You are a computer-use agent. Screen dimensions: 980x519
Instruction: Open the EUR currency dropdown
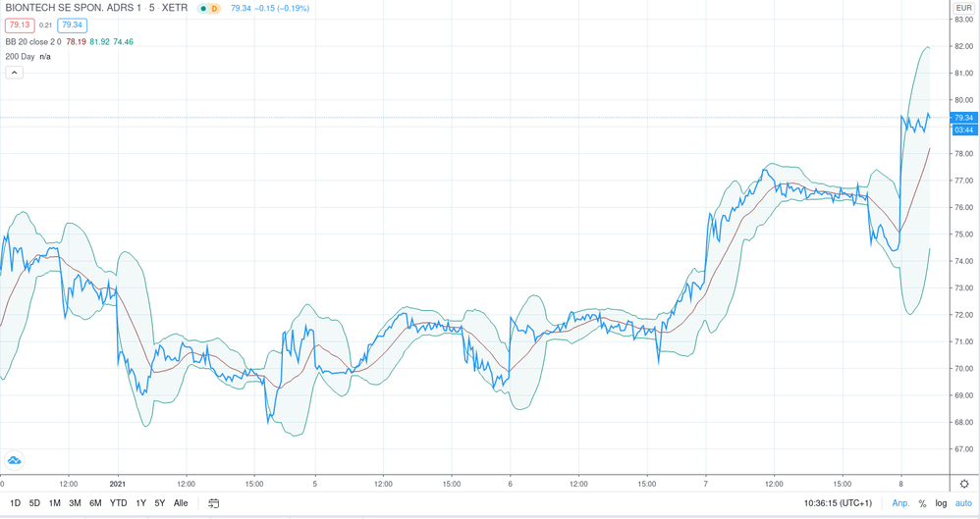coord(963,8)
